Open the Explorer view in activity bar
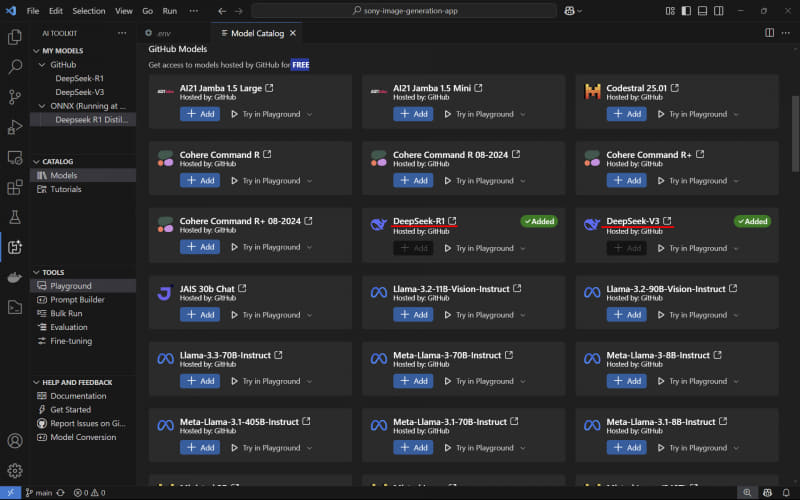Screen dimensions: 800x500 tap(15, 37)
